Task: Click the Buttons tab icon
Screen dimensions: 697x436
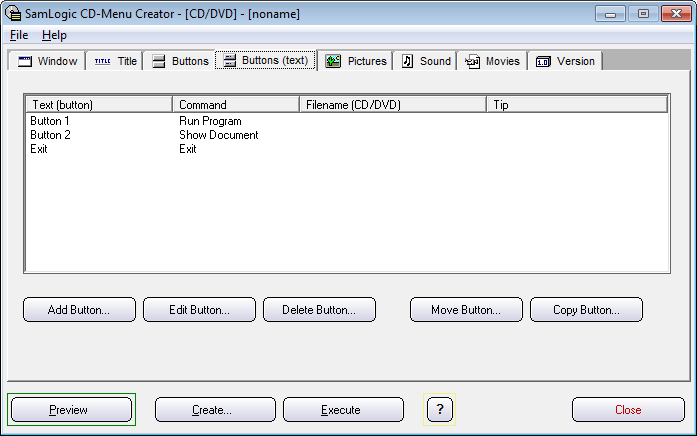Action: 159,61
